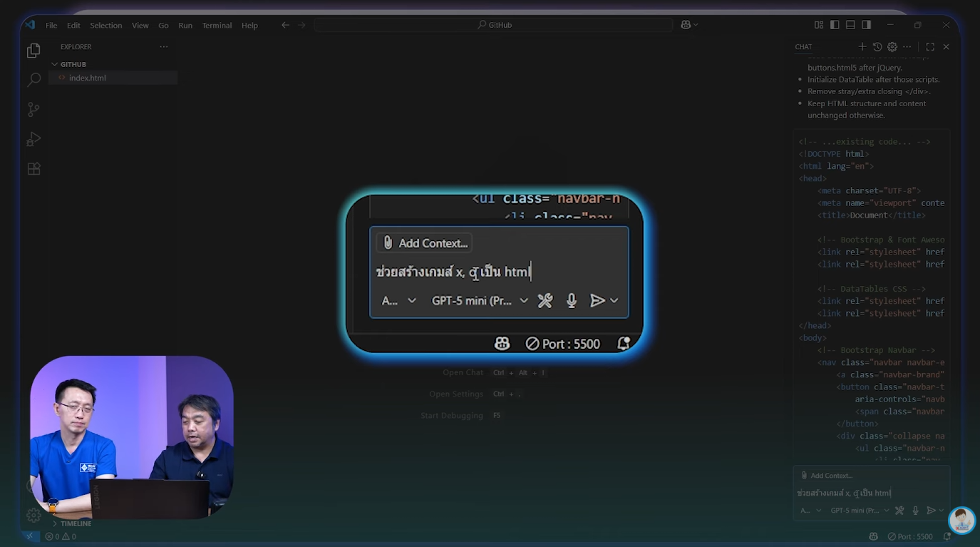Start a new chat with plus icon
The image size is (980, 547).
tap(862, 46)
